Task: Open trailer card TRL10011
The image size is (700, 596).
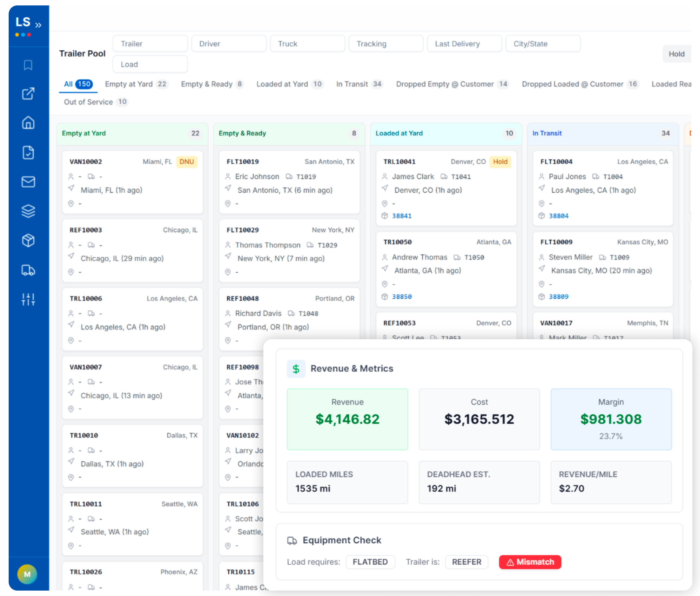Action: click(132, 524)
